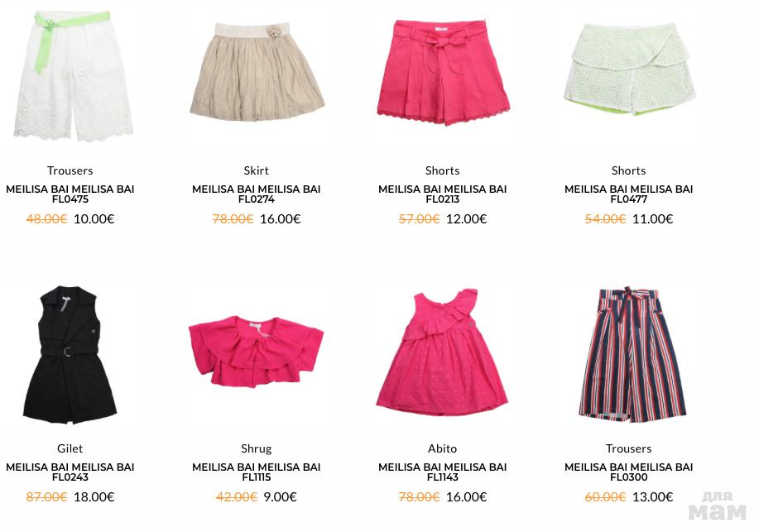Open the pink belted shorts image

click(x=443, y=73)
